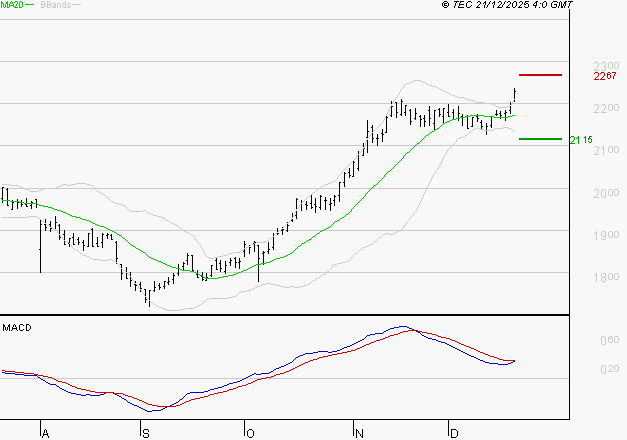Click the MACD panel title
Viewport: 627px width, 440px height.
[x=17, y=328]
